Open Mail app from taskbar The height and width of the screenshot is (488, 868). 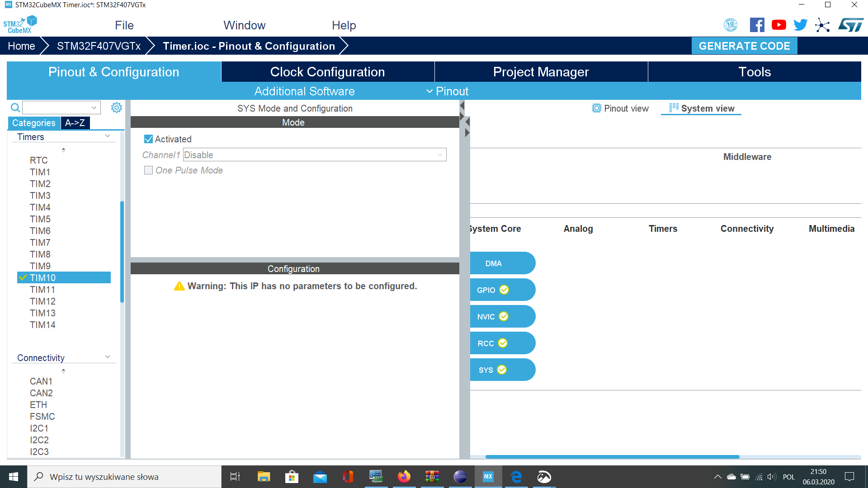320,477
